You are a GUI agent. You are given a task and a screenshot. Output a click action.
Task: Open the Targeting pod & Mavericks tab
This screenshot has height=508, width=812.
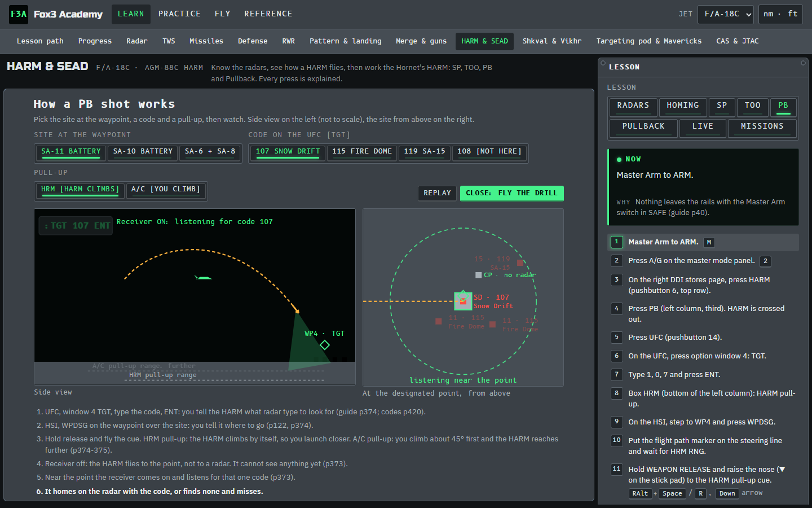point(649,41)
